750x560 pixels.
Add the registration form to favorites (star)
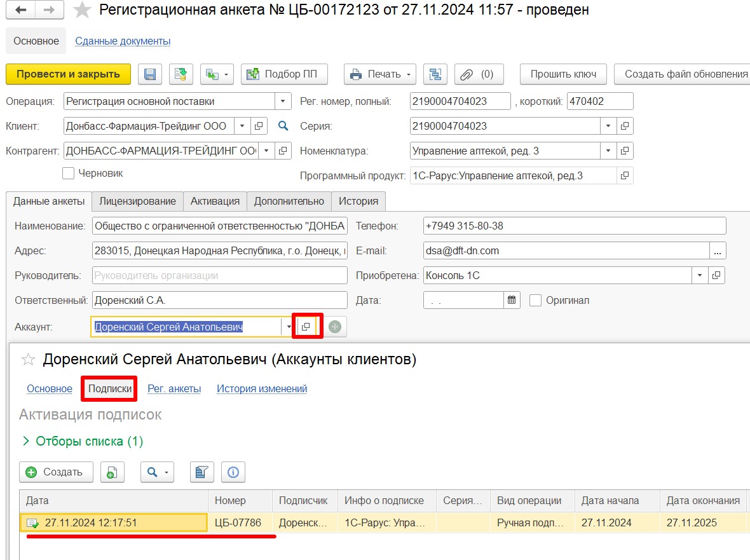click(82, 10)
